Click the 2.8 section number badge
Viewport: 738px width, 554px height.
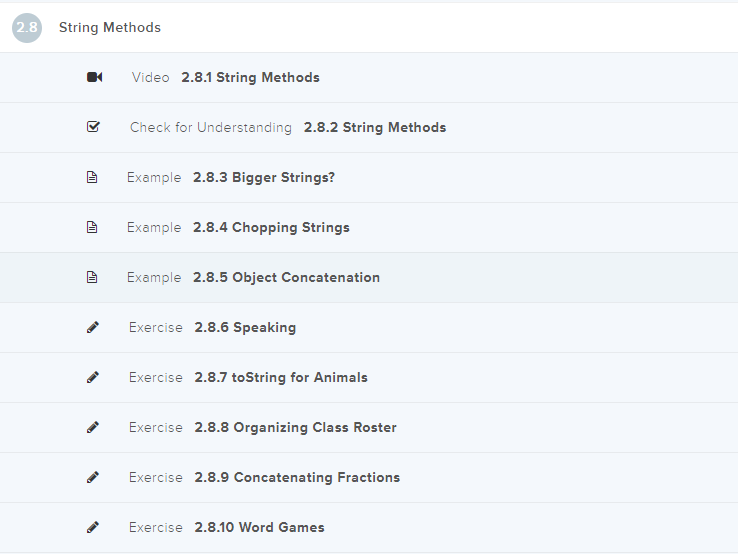27,28
